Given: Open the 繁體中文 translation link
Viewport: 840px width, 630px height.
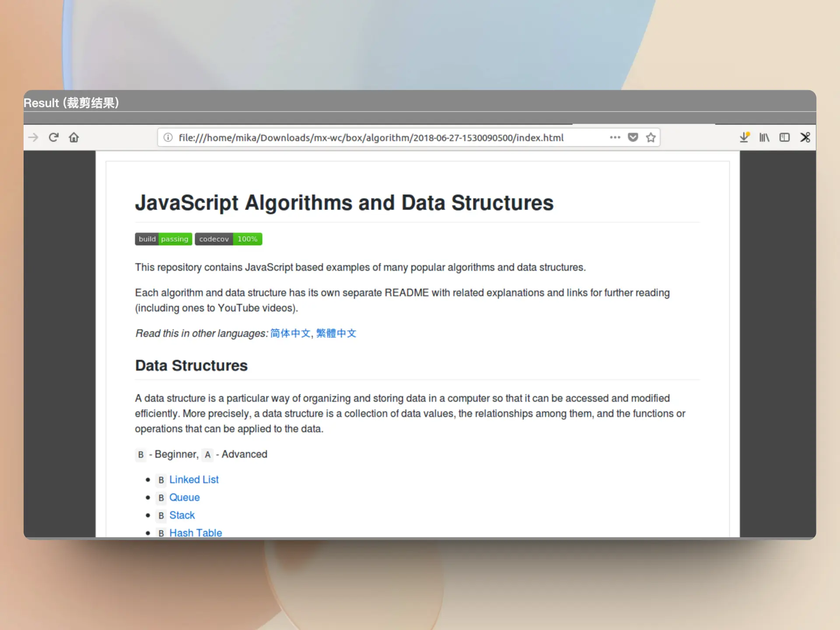Looking at the screenshot, I should [336, 333].
